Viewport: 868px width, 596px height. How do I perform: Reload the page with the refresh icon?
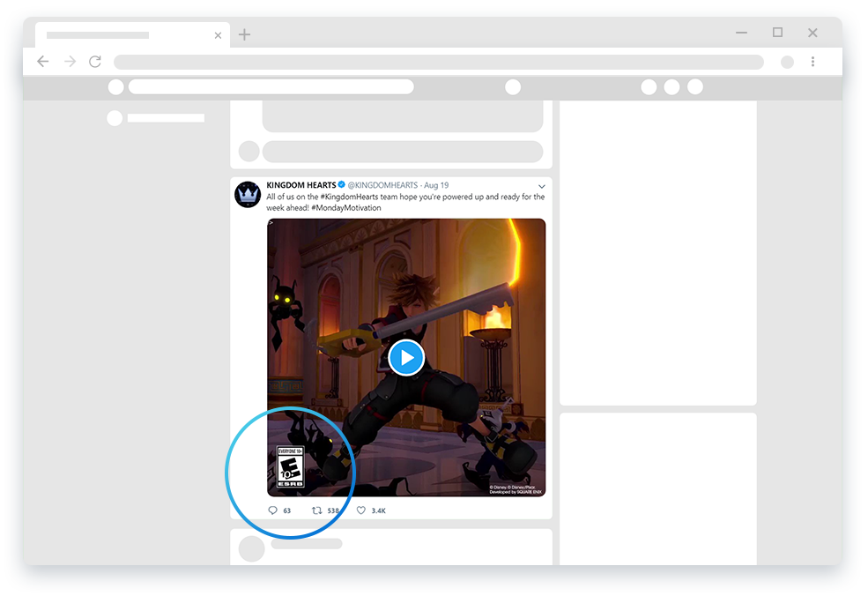pos(95,62)
